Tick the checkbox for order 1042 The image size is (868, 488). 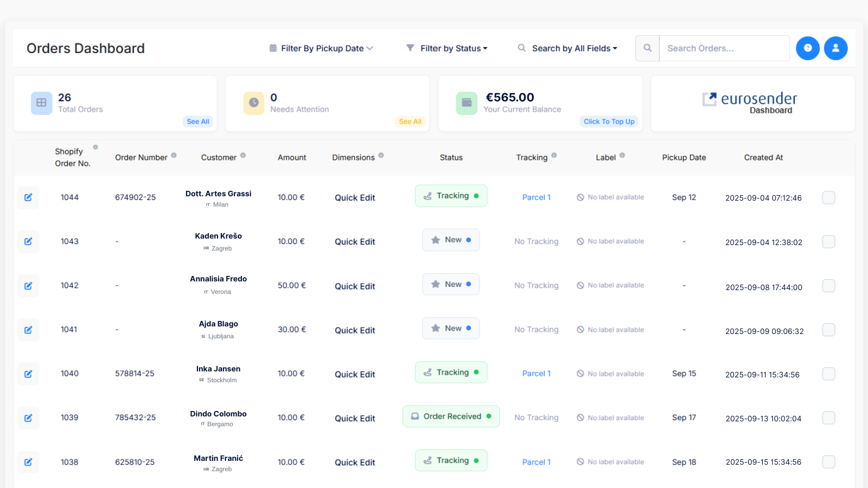click(828, 286)
